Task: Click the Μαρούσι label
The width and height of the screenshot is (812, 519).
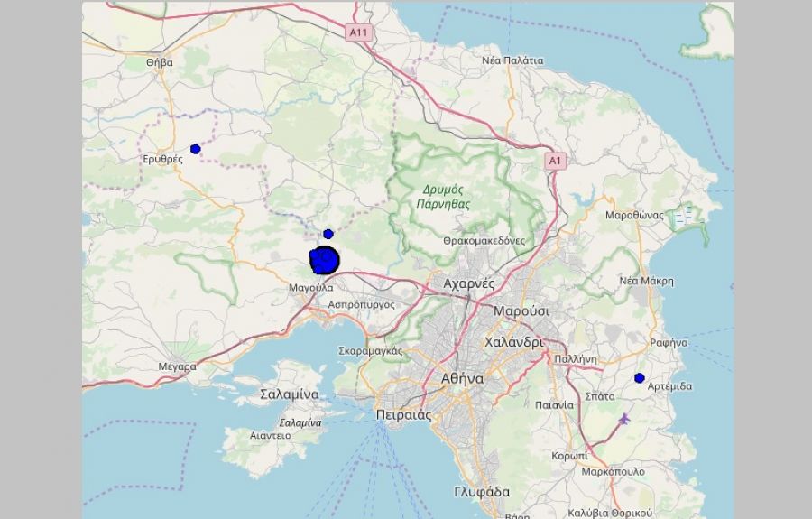Action: [x=521, y=311]
